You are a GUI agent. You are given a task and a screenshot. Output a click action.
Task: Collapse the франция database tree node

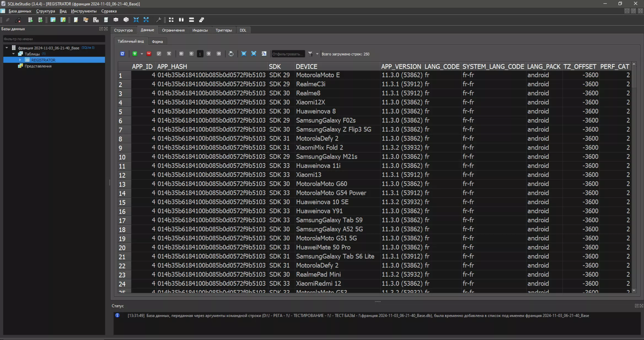[x=7, y=48]
